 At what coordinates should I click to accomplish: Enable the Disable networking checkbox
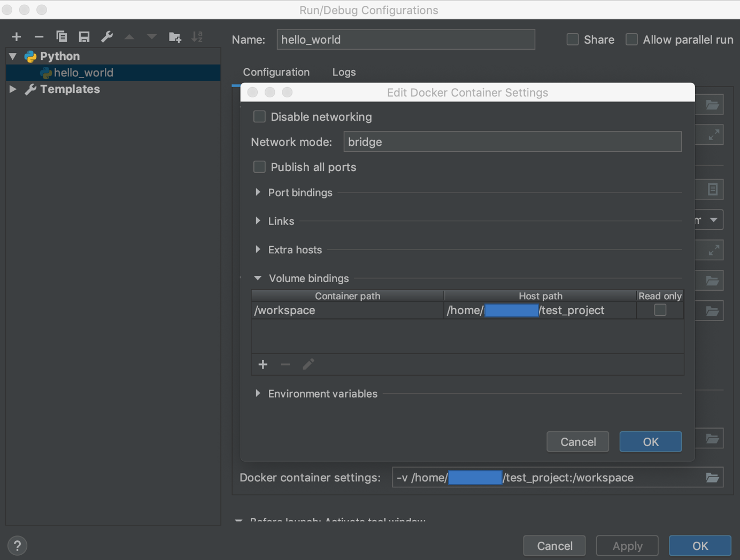coord(259,116)
